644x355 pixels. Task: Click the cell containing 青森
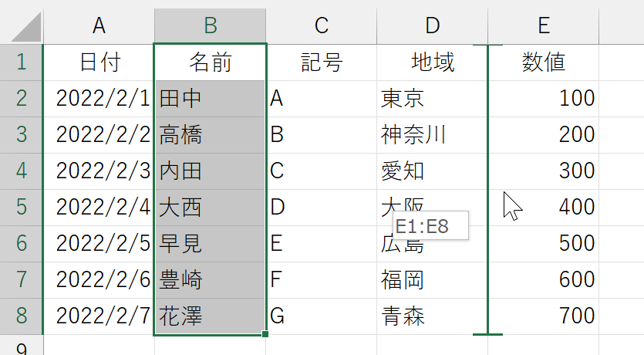(x=432, y=316)
